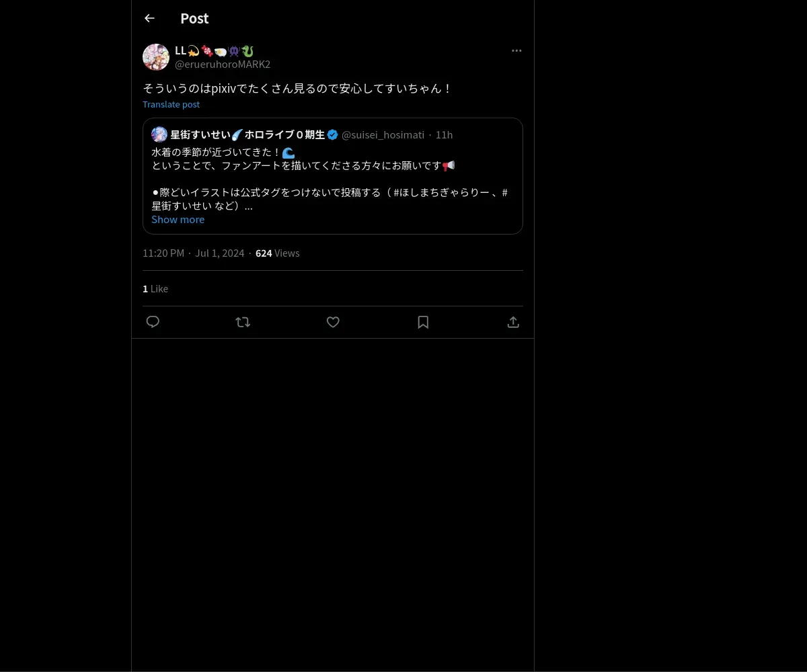Like the post with the heart icon

pos(333,322)
